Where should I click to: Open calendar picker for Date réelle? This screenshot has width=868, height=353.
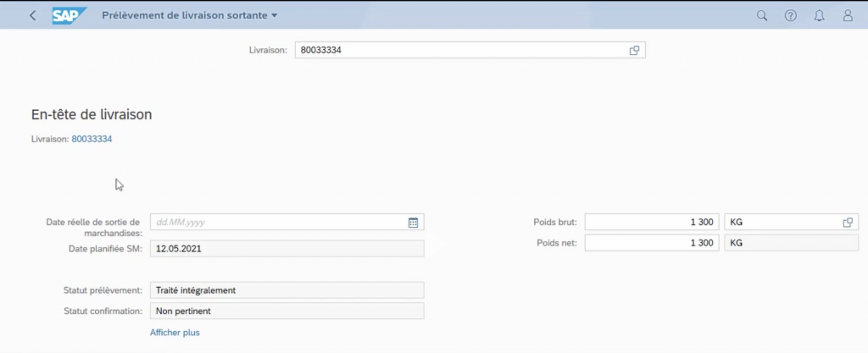413,223
